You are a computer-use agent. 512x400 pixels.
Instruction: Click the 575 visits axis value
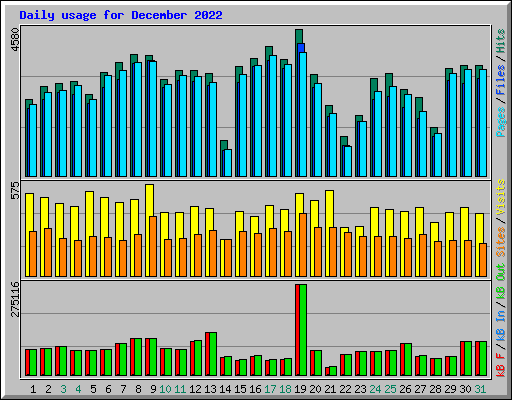click(x=15, y=190)
